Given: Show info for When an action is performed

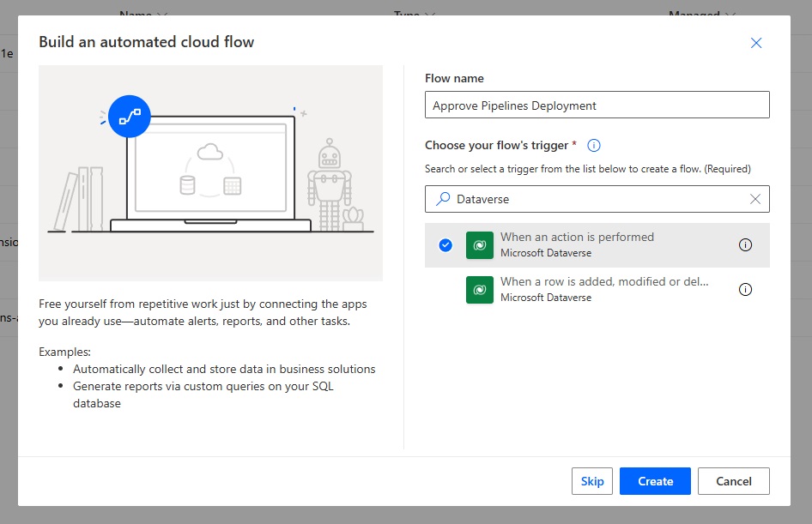Looking at the screenshot, I should pos(745,245).
